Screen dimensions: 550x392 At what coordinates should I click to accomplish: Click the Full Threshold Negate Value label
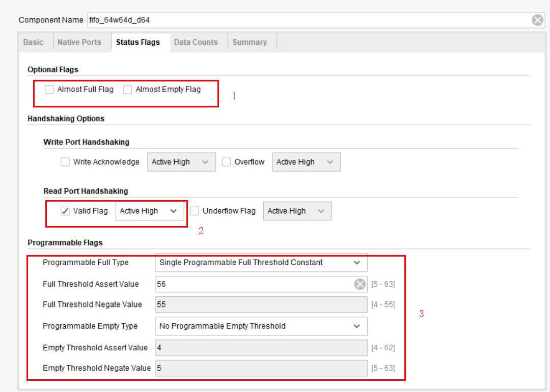pos(92,304)
